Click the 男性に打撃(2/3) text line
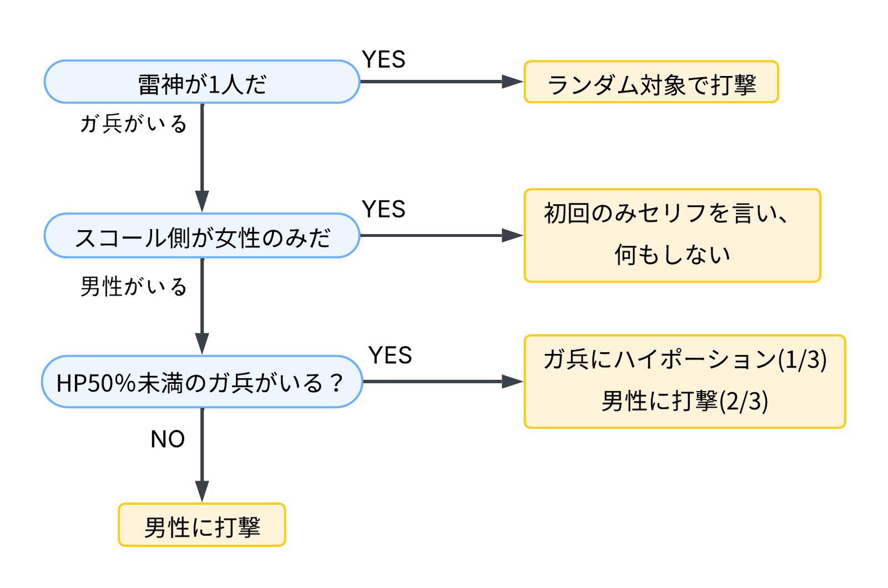Image resolution: width=888 pixels, height=588 pixels. click(685, 401)
